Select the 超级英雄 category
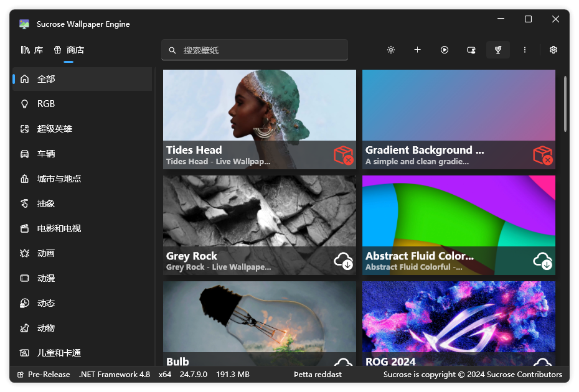The image size is (579, 392). pos(82,129)
